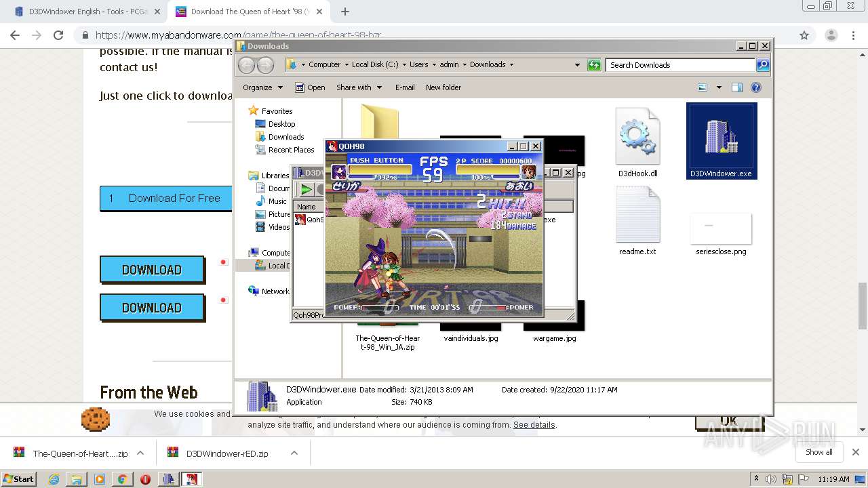The width and height of the screenshot is (868, 488).
Task: Click the Explorer Back navigation button
Action: (x=247, y=65)
